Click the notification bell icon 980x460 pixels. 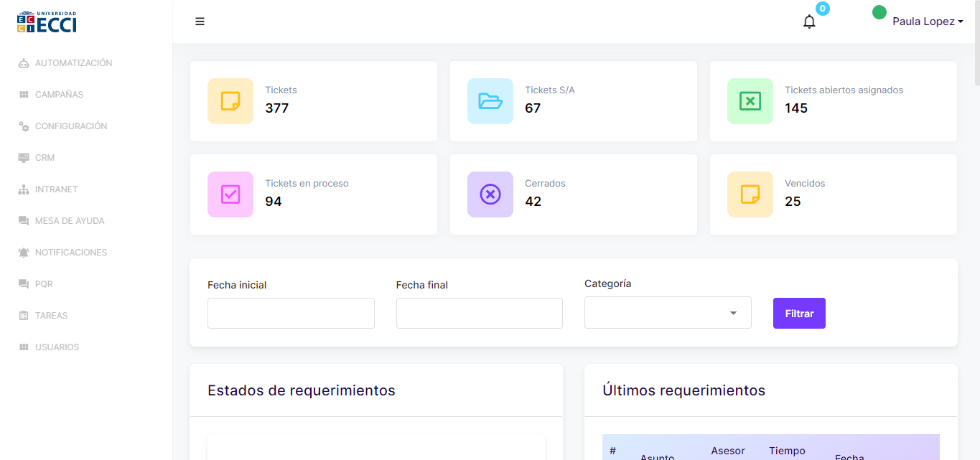(809, 22)
